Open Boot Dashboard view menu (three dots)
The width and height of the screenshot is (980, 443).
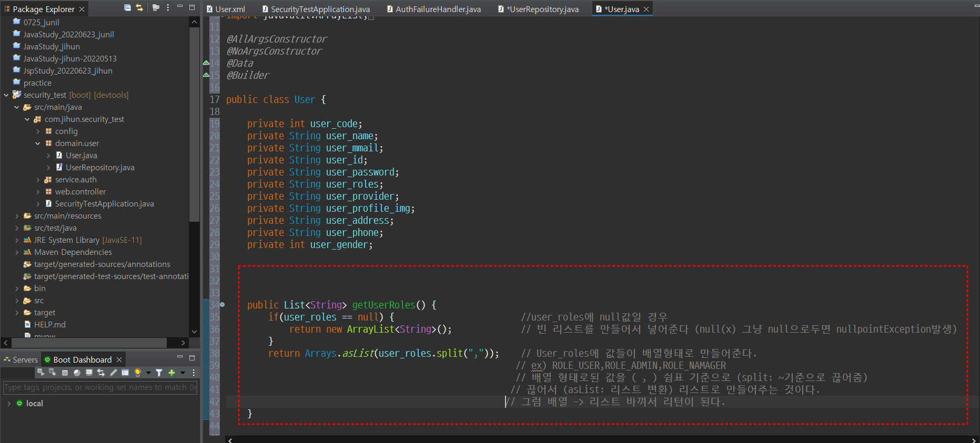pyautogui.click(x=194, y=373)
